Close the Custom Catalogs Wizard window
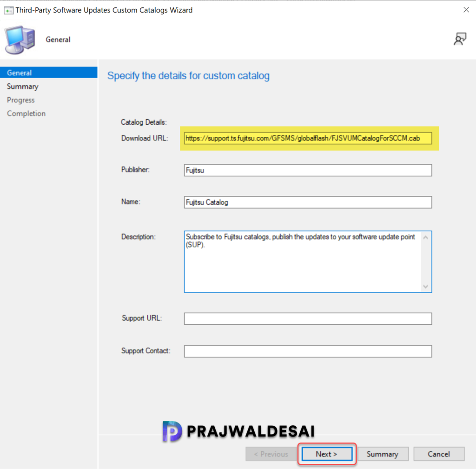This screenshot has height=469, width=476. 466,10
